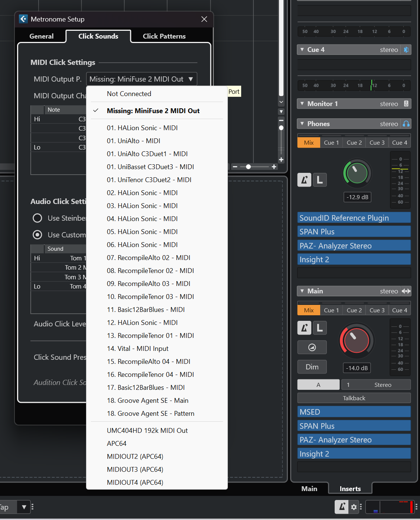Image resolution: width=420 pixels, height=520 pixels.
Task: Open PAZ- Analyzer Stereo insert in Main
Action: 354,440
